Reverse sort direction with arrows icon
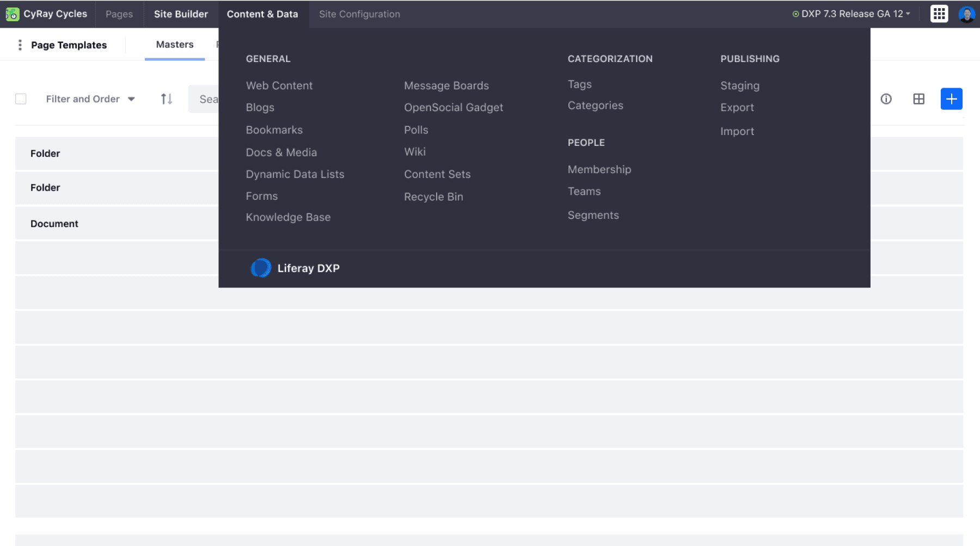The image size is (980, 546). pyautogui.click(x=167, y=99)
